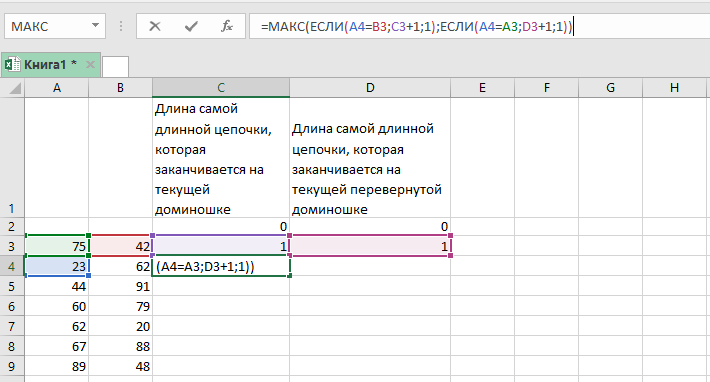Click cell B3 with value 42
This screenshot has width=710, height=382.
[120, 246]
